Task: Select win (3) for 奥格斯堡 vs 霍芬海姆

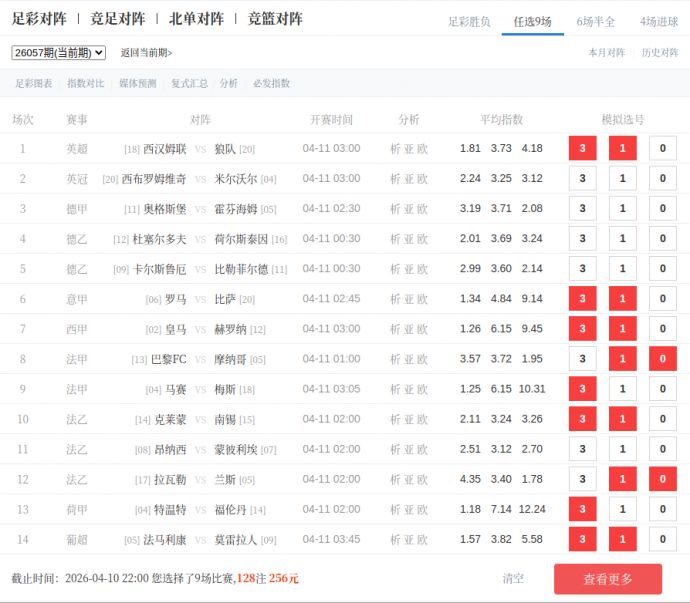Action: click(582, 209)
